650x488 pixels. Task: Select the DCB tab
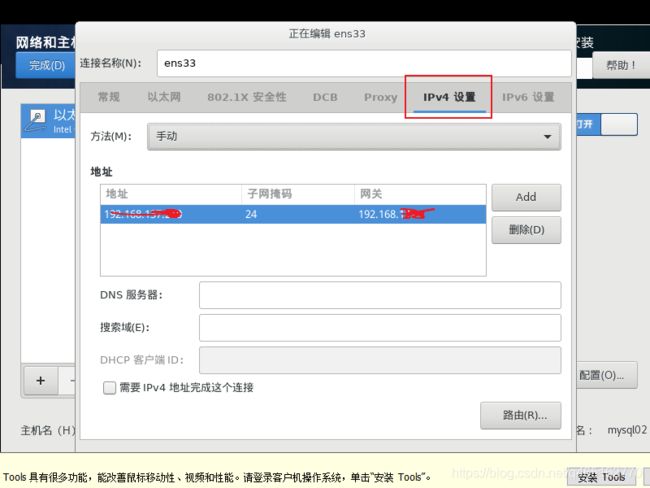click(x=325, y=97)
